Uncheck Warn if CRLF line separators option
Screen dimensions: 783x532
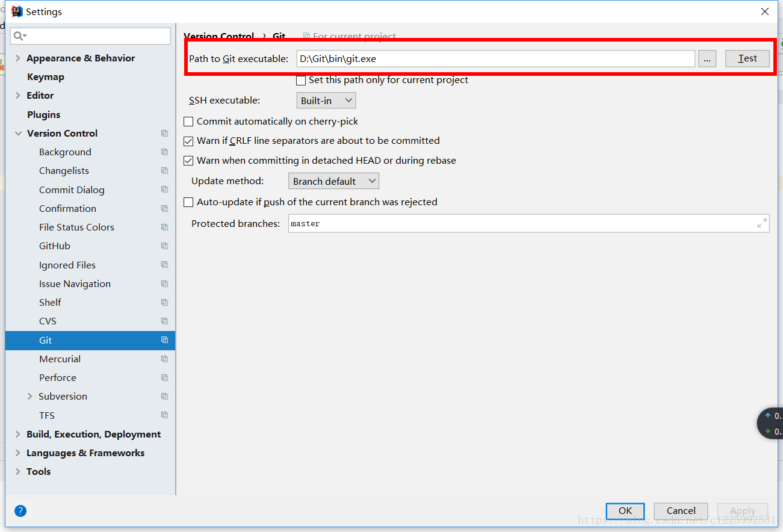click(188, 141)
